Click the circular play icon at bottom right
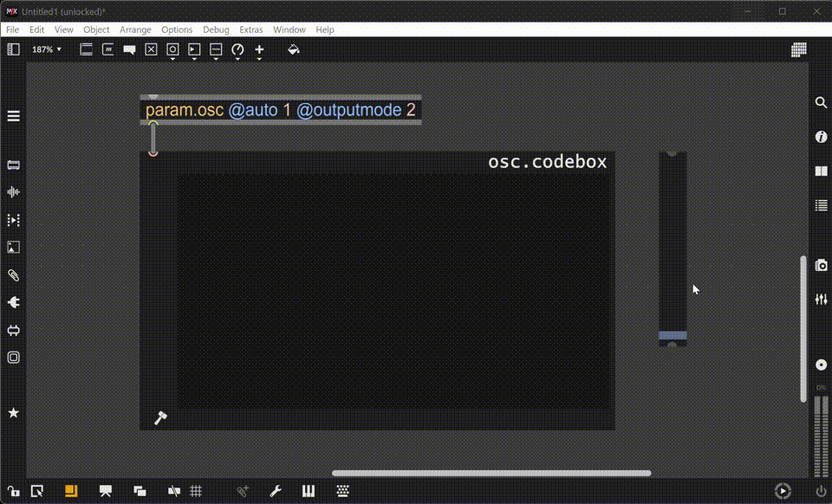The image size is (832, 504). [x=783, y=491]
